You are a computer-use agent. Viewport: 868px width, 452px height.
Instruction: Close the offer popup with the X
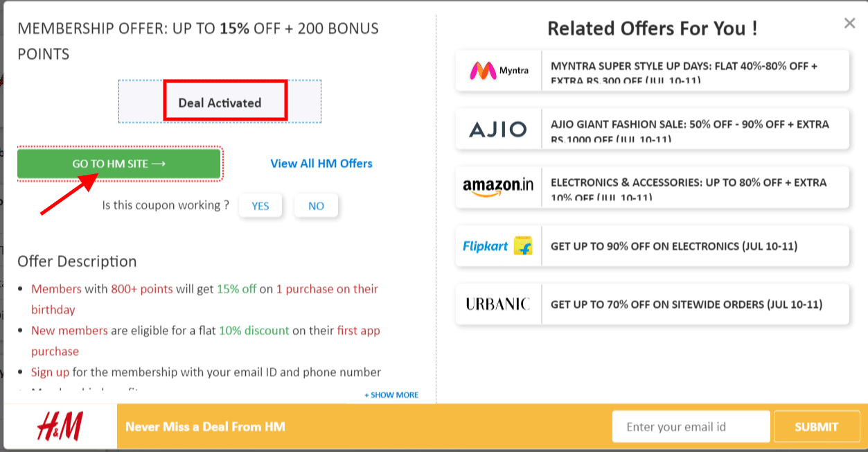click(x=849, y=23)
